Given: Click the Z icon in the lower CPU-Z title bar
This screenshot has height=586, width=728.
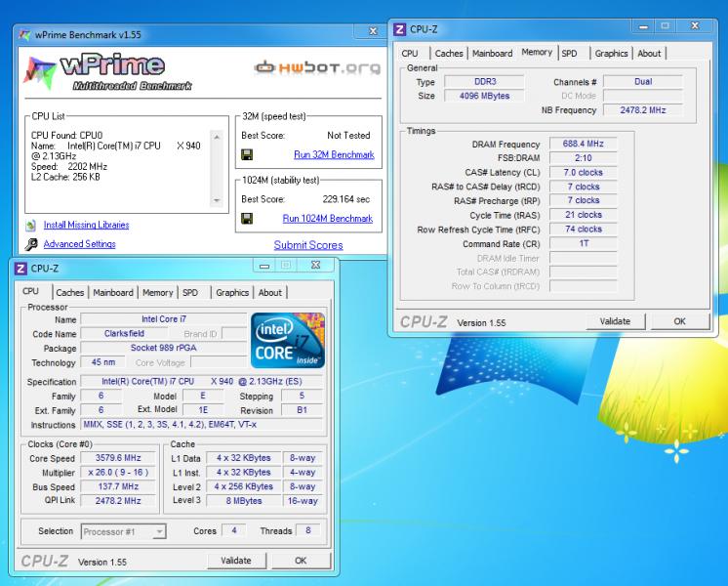Looking at the screenshot, I should point(20,269).
